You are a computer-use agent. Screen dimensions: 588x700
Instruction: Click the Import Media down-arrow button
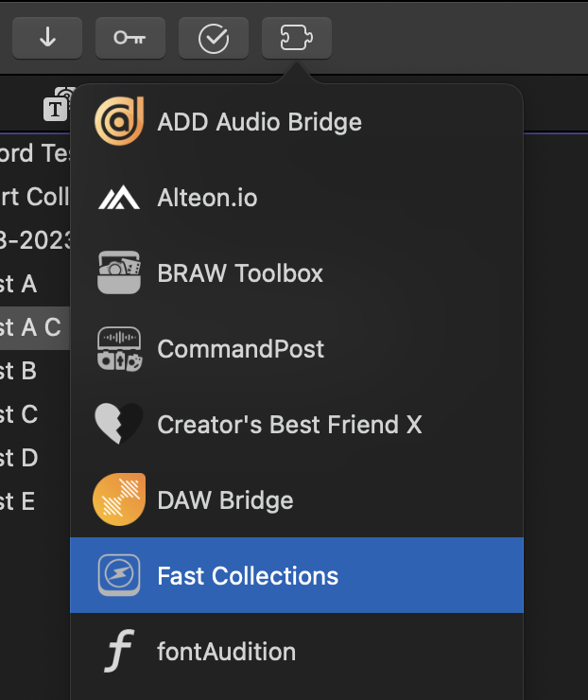tap(46, 38)
